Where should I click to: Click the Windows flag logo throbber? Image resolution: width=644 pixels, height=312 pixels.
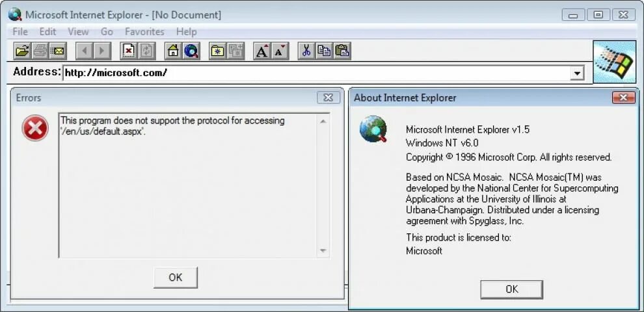615,62
